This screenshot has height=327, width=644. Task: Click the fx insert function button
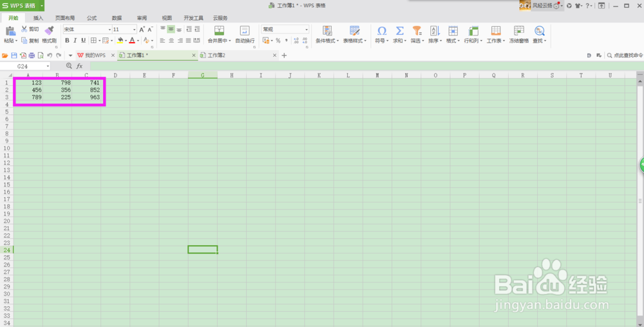pyautogui.click(x=80, y=66)
